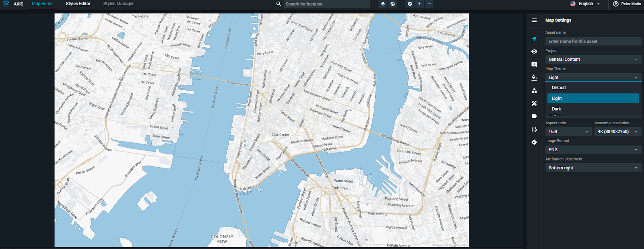The height and width of the screenshot is (249, 644).
Task: Open the Aspect ratio 16:9 dropdown
Action: point(568,132)
